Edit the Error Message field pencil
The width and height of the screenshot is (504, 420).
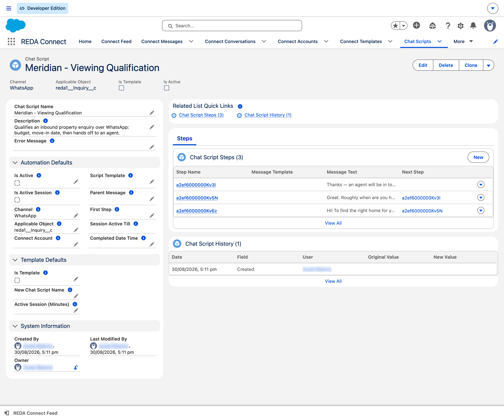tap(152, 147)
